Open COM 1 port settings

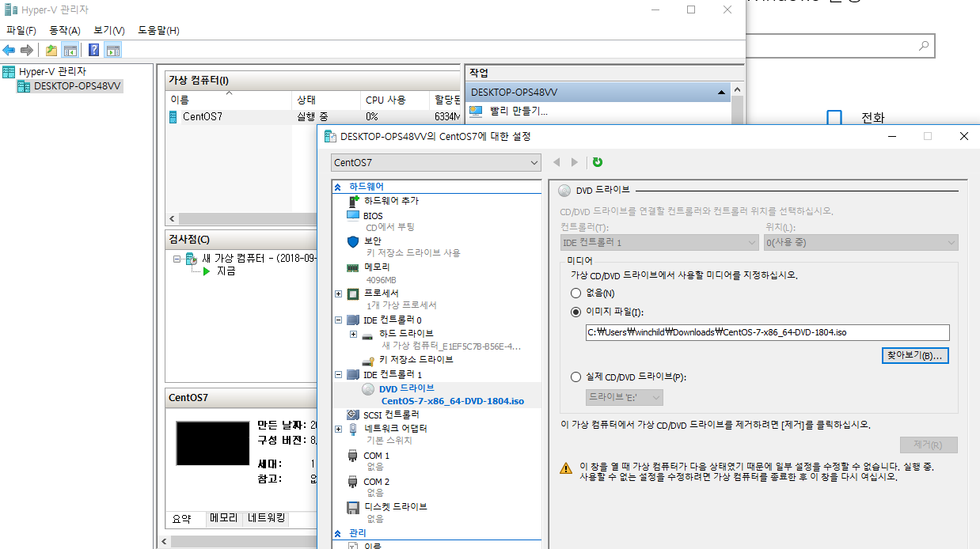[376, 456]
